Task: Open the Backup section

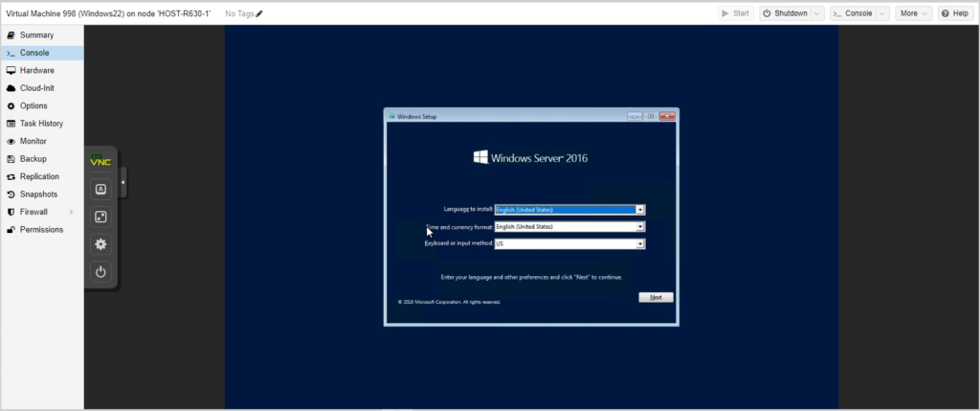Action: click(41, 159)
